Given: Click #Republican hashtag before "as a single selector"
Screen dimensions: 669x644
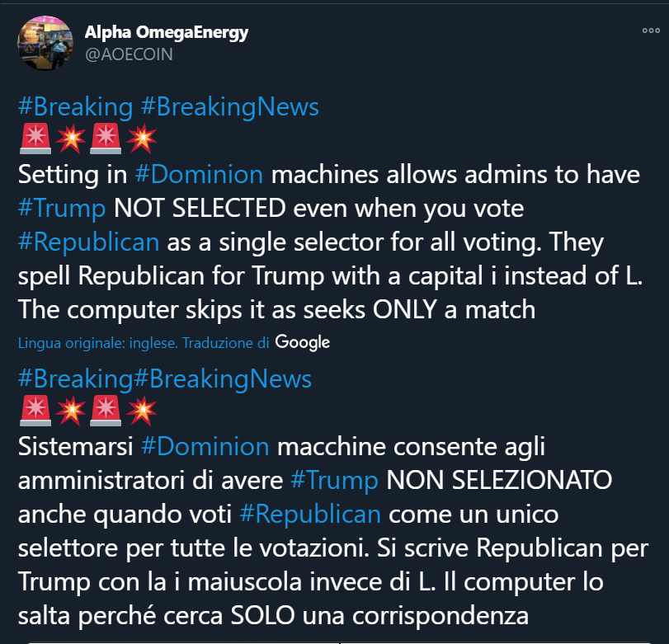Looking at the screenshot, I should point(87,242).
